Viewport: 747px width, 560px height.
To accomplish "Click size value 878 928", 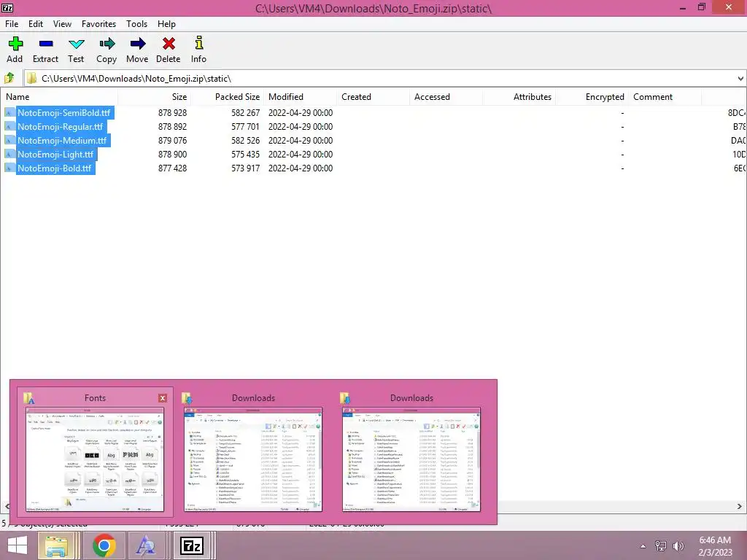I will tap(172, 113).
